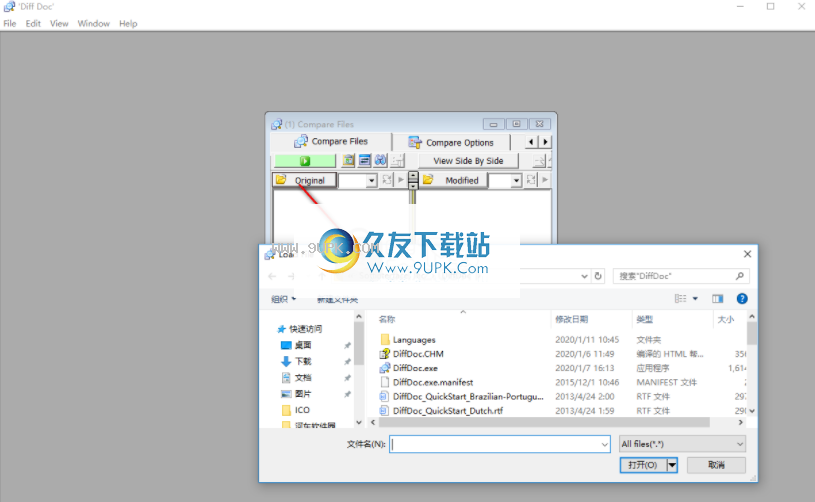
Task: Click refresh icon next to Modified dropdown
Action: click(531, 180)
